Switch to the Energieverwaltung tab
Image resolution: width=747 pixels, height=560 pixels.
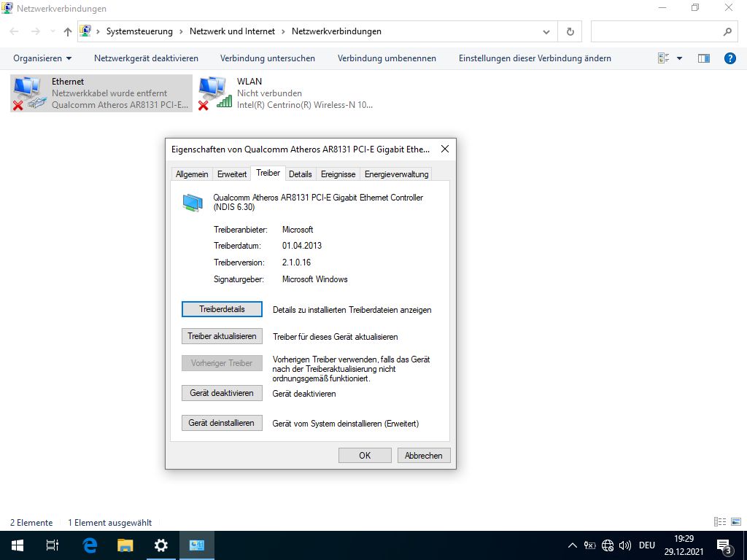click(396, 174)
